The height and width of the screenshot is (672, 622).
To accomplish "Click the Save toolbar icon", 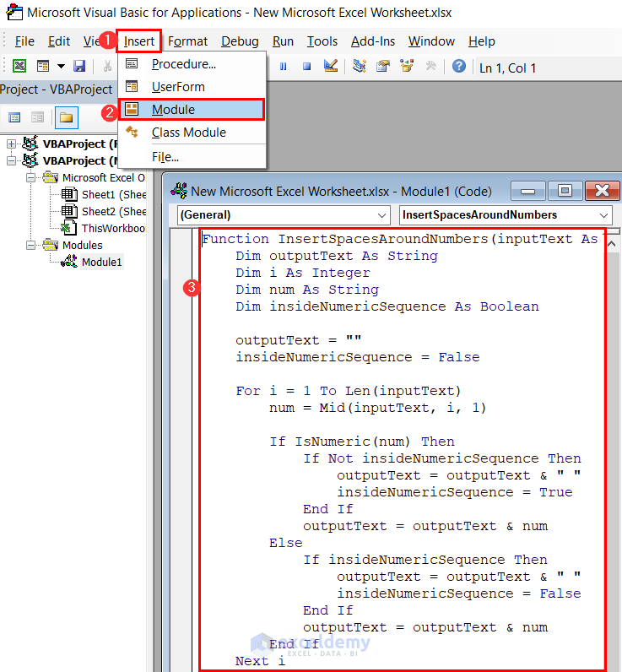I will point(79,66).
